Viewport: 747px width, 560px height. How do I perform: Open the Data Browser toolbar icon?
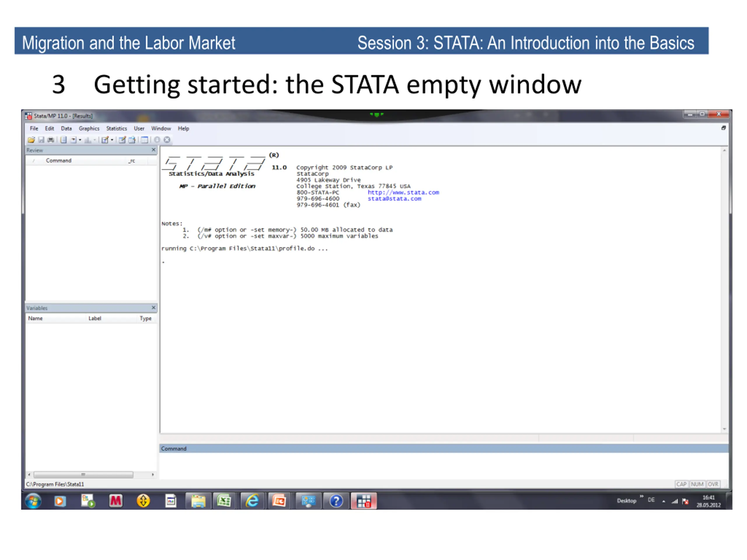132,140
